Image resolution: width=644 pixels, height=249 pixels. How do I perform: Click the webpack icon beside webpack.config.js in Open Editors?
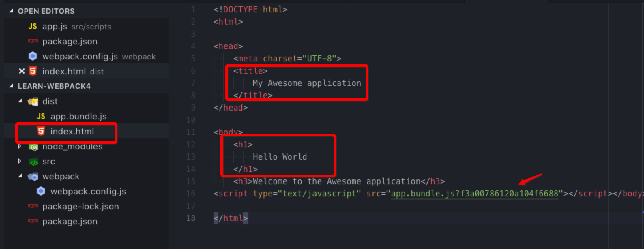[33, 56]
